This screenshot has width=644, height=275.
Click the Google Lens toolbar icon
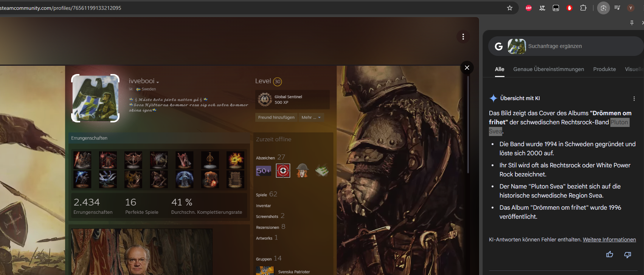(603, 8)
